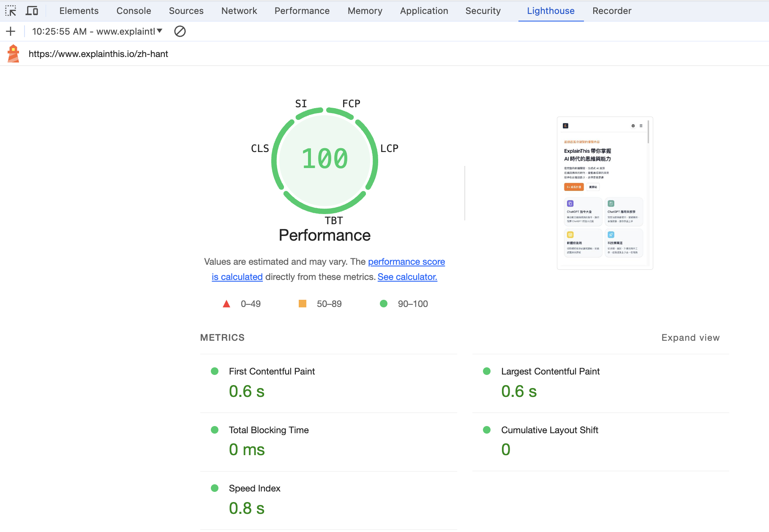769x532 pixels.
Task: Open the Console tab
Action: pyautogui.click(x=134, y=11)
